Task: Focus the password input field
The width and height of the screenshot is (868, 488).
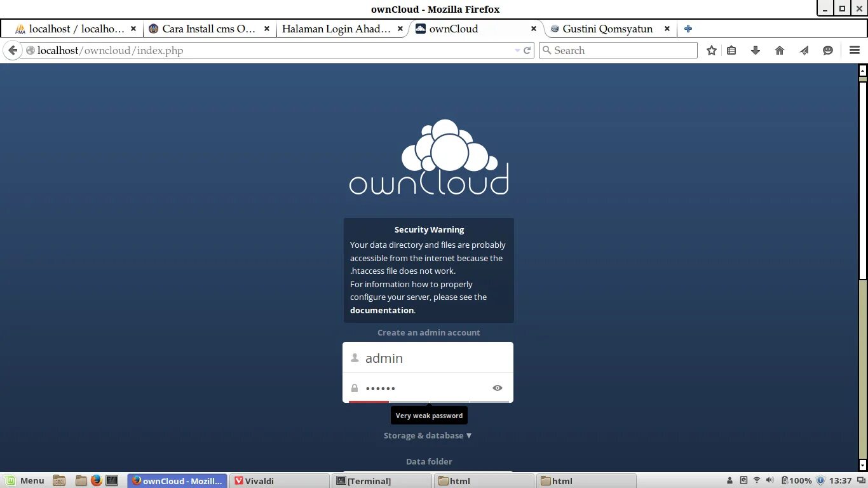Action: 428,388
